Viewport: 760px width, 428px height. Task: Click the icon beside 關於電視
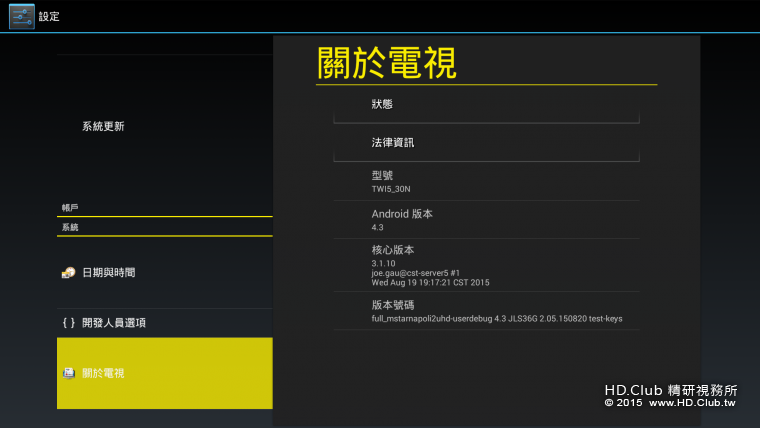click(x=69, y=373)
